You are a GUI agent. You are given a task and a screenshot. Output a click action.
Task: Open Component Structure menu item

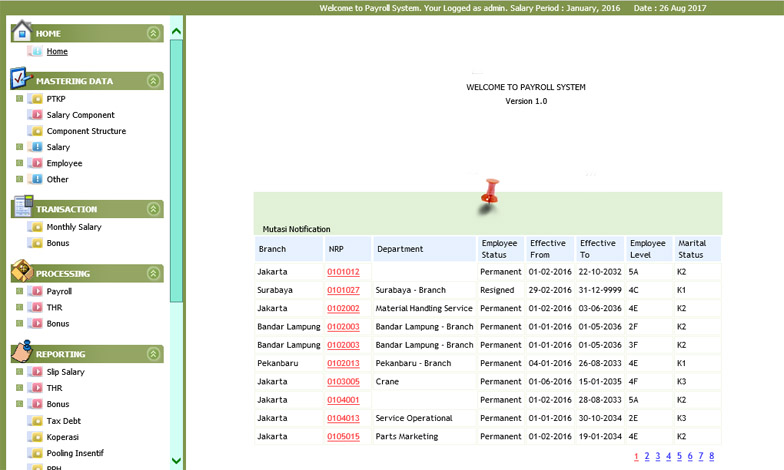tap(86, 131)
